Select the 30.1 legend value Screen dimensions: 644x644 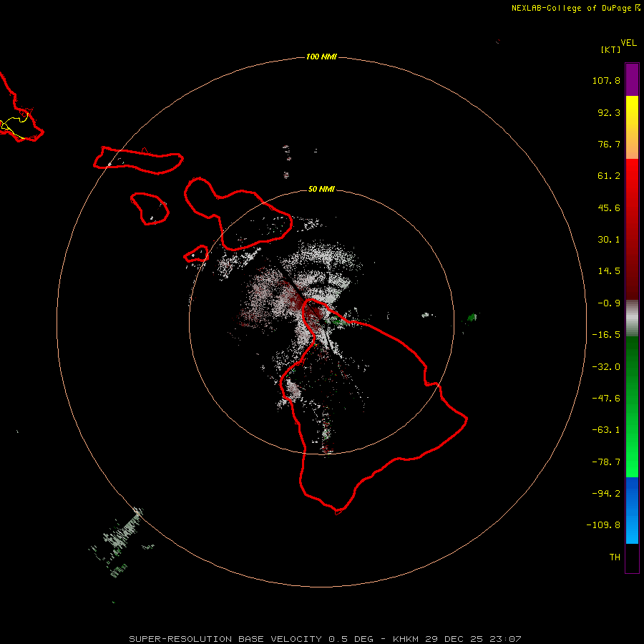pyautogui.click(x=609, y=240)
